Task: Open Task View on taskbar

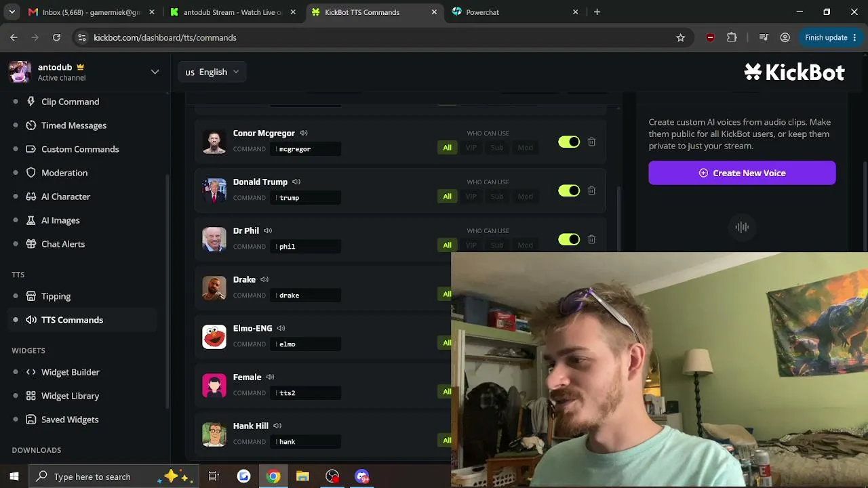Action: point(214,476)
